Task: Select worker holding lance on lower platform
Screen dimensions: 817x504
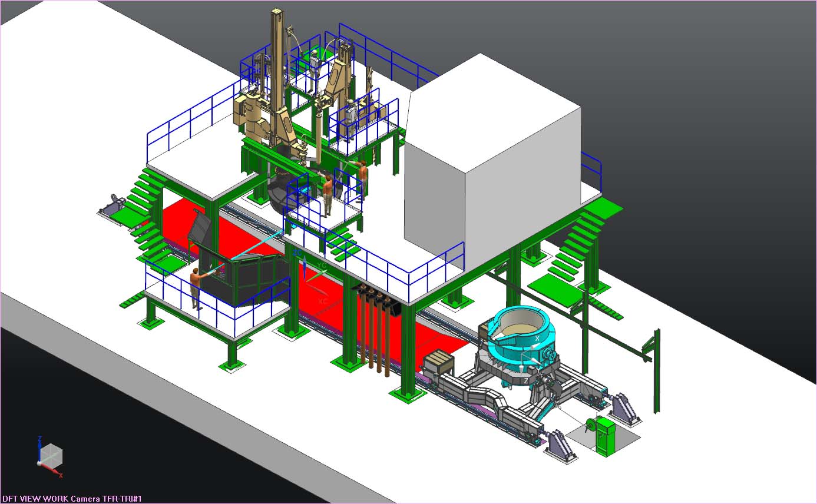Action: [x=196, y=287]
